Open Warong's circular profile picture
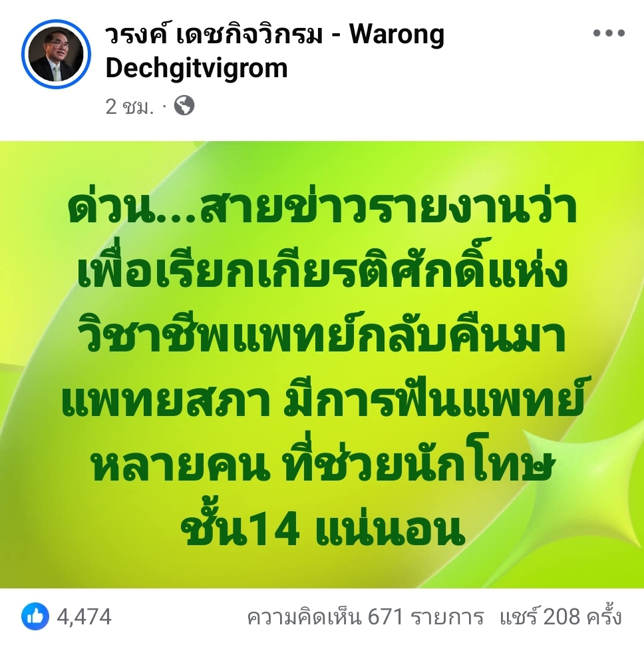Viewport: 644px width, 645px height. point(56,54)
